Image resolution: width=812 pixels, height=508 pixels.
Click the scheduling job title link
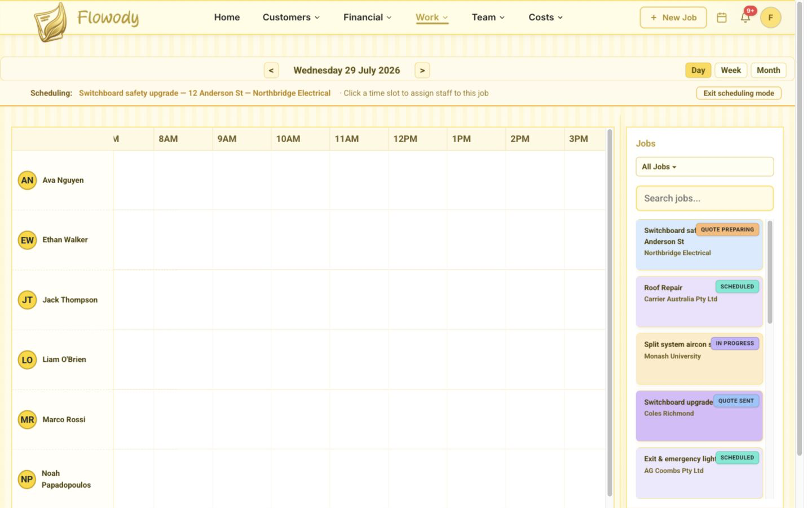click(205, 93)
